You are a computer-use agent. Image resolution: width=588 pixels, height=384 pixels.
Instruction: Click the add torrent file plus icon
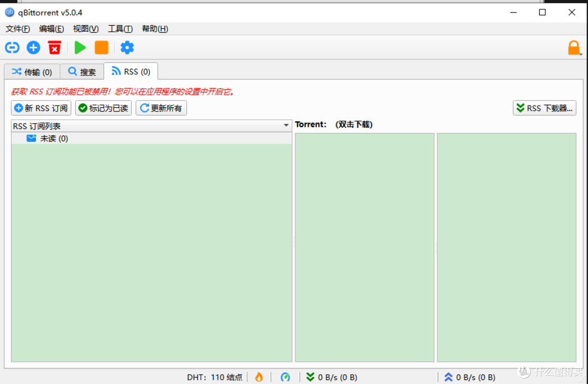(x=33, y=47)
